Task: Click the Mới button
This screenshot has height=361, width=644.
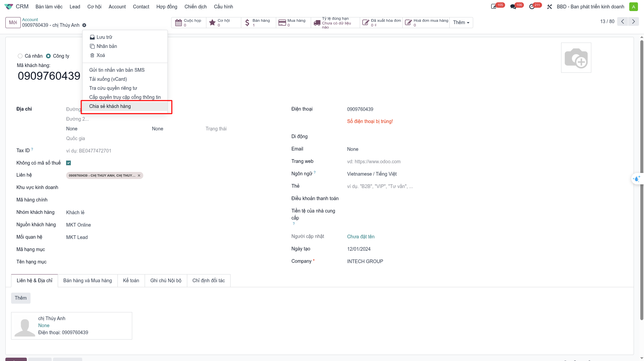Action: pos(13,22)
